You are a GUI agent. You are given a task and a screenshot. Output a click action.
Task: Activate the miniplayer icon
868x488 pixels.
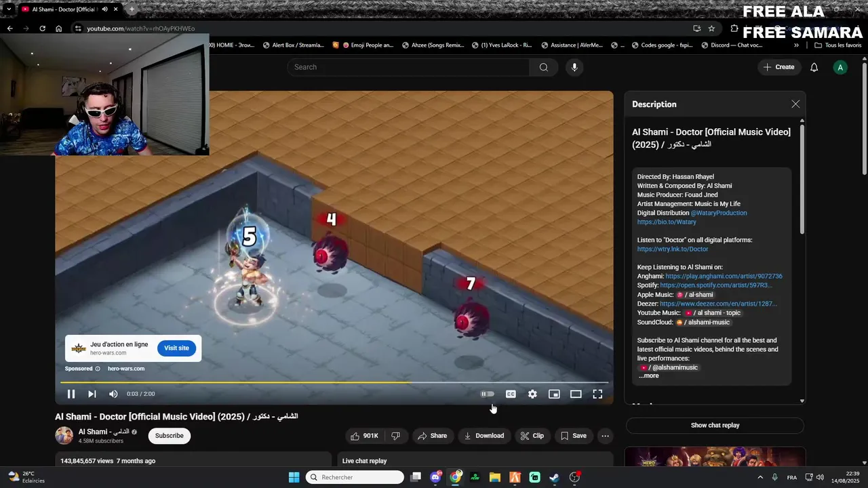pos(554,394)
